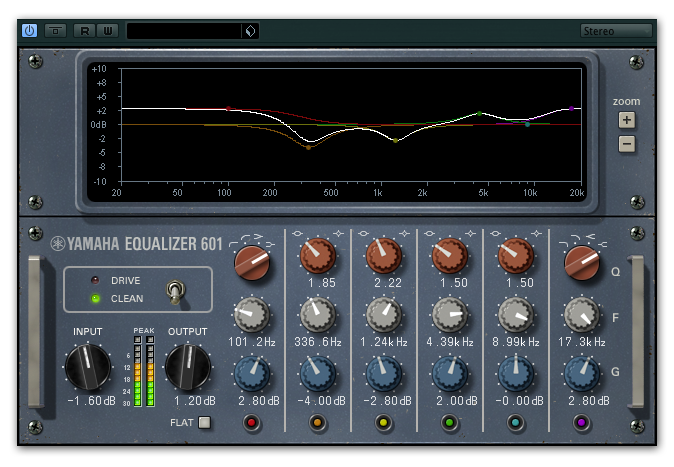Click the DRIVE mode label

click(126, 281)
